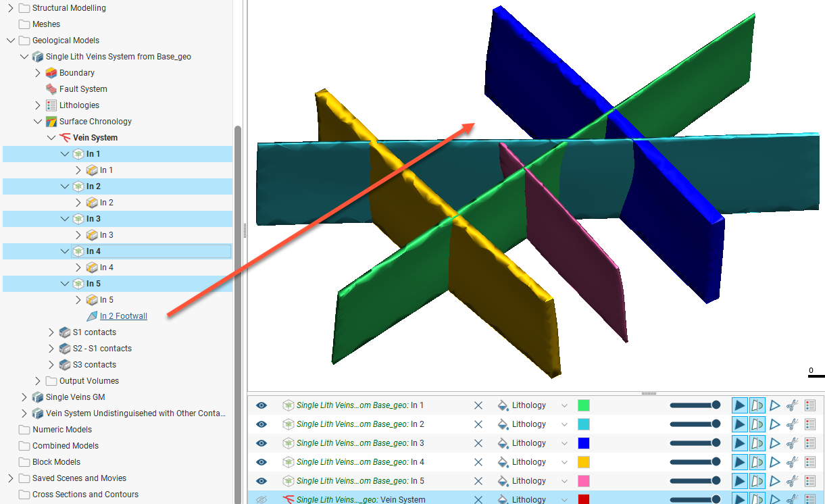Screen dimensions: 825x504
Task: Select Cross Sections and Contours item
Action: click(x=85, y=495)
